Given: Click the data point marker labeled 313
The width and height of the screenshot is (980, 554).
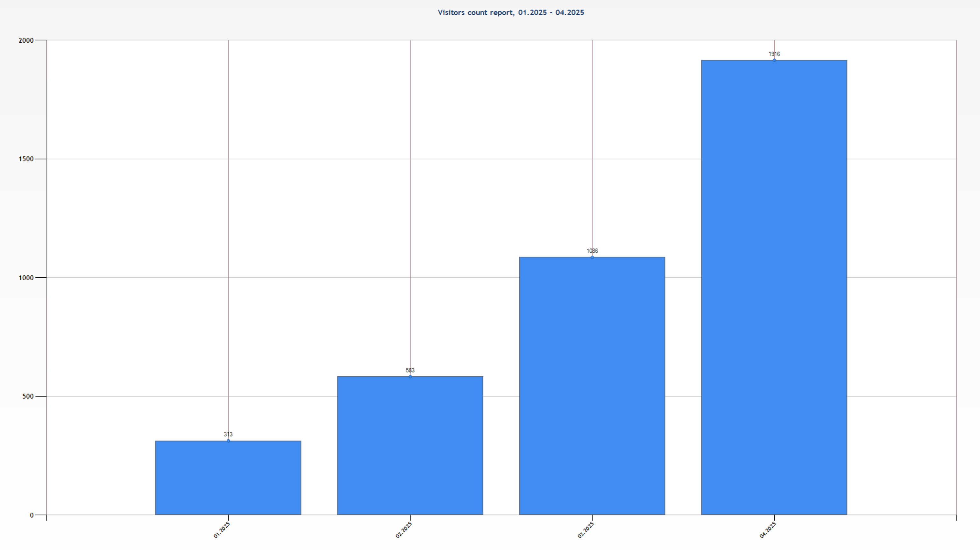Looking at the screenshot, I should (228, 441).
